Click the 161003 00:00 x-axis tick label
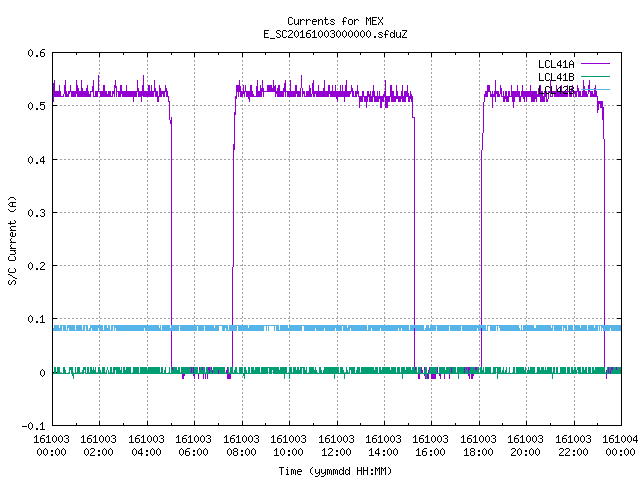 coord(51,446)
